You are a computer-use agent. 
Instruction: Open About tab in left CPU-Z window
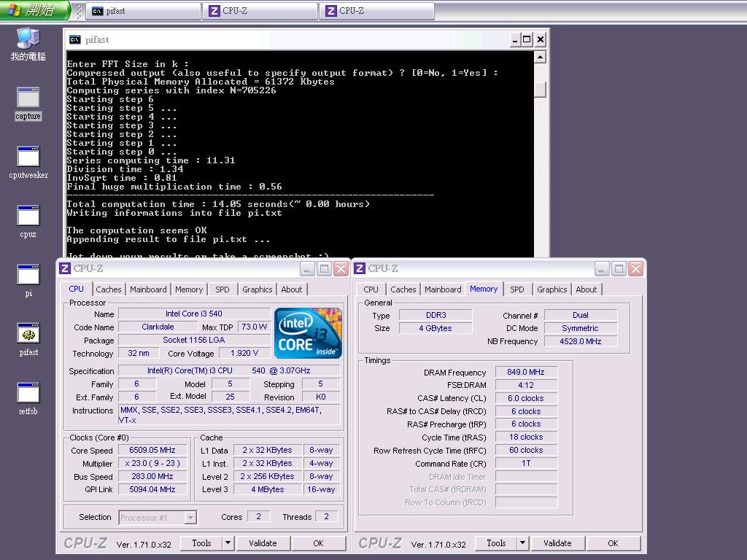click(x=292, y=289)
